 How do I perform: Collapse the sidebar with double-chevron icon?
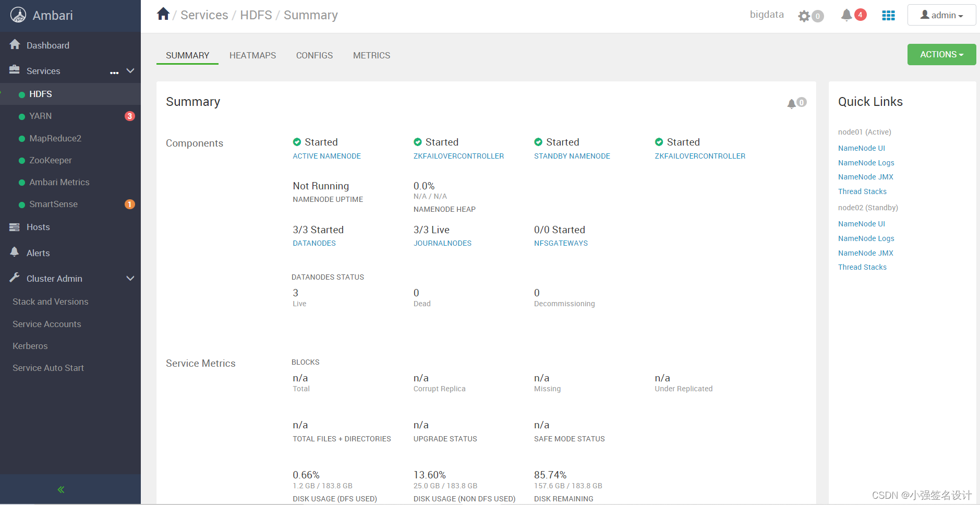pos(61,489)
